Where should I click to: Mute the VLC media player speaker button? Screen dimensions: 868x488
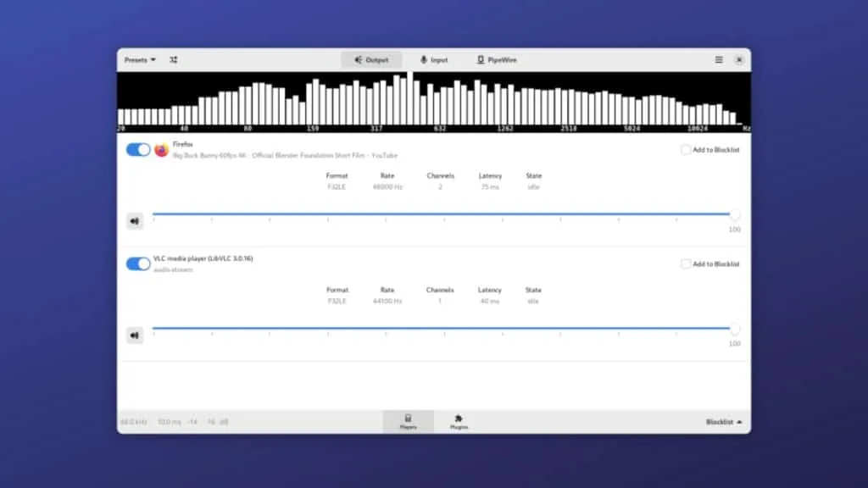134,335
